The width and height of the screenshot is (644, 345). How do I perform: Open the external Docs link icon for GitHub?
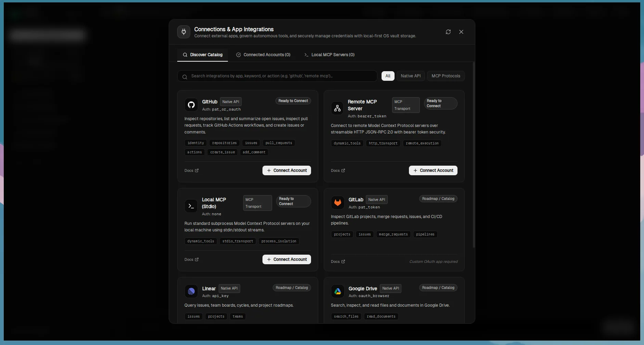[197, 170]
